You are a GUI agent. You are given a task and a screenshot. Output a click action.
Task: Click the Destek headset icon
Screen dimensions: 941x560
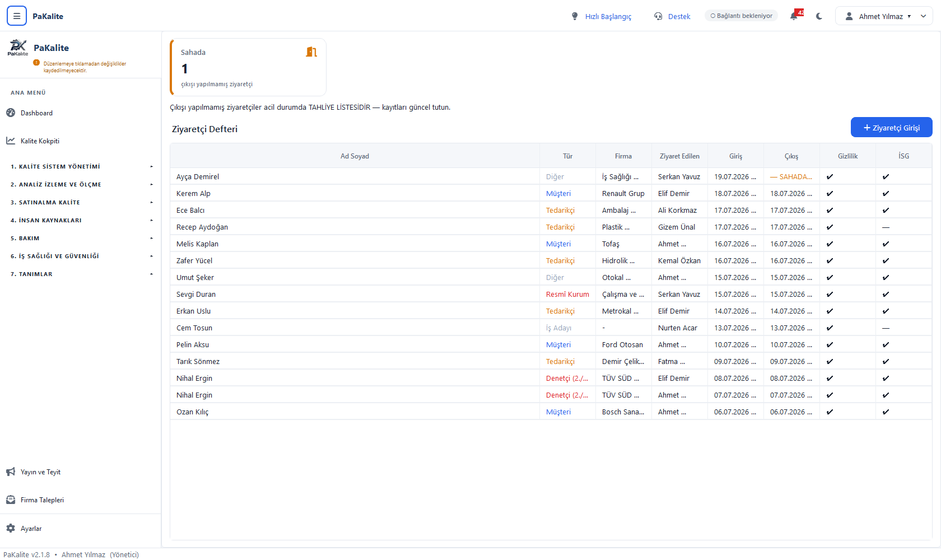click(658, 16)
